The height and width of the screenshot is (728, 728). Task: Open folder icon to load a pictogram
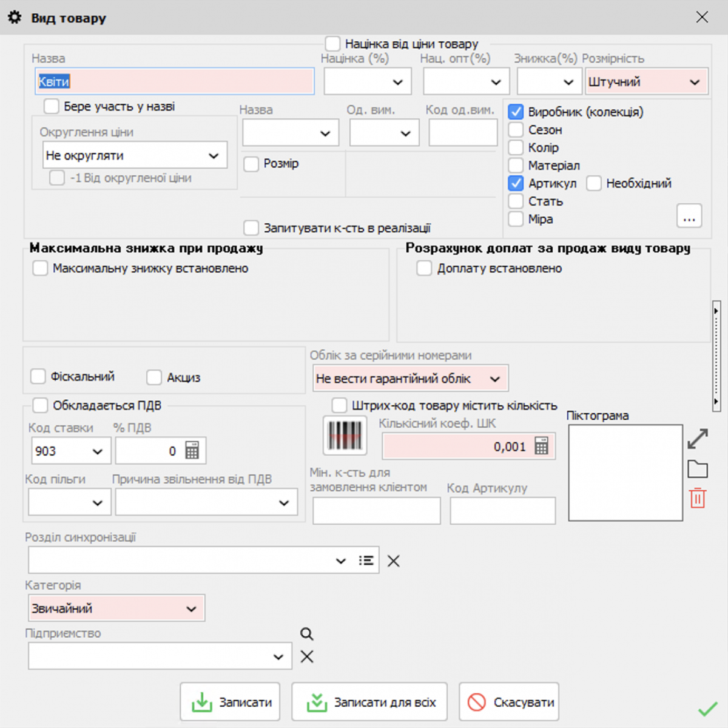[698, 468]
